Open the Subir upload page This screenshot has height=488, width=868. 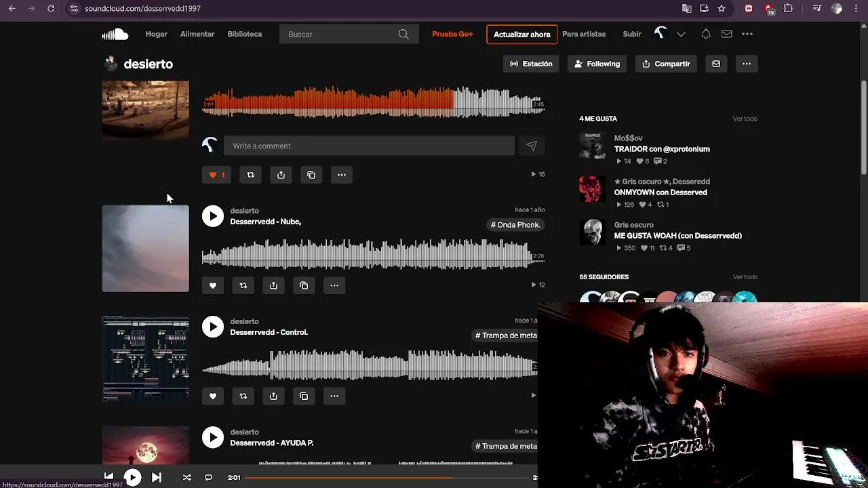pyautogui.click(x=632, y=34)
